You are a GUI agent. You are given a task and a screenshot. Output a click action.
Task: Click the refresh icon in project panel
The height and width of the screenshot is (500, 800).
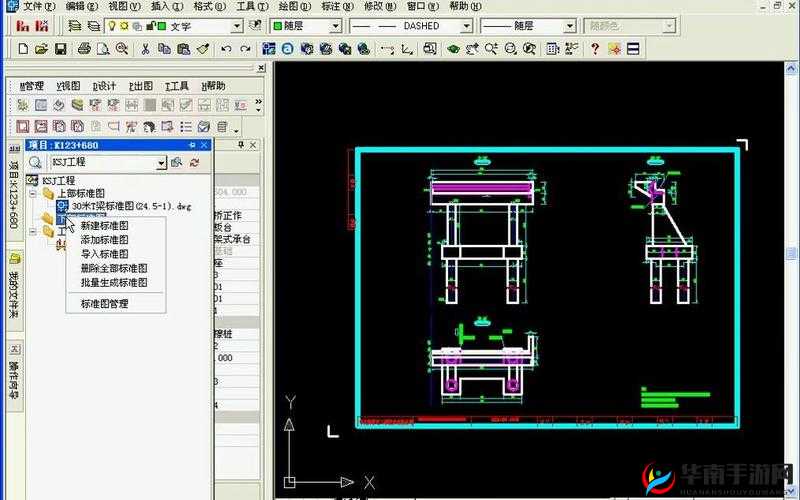(194, 162)
